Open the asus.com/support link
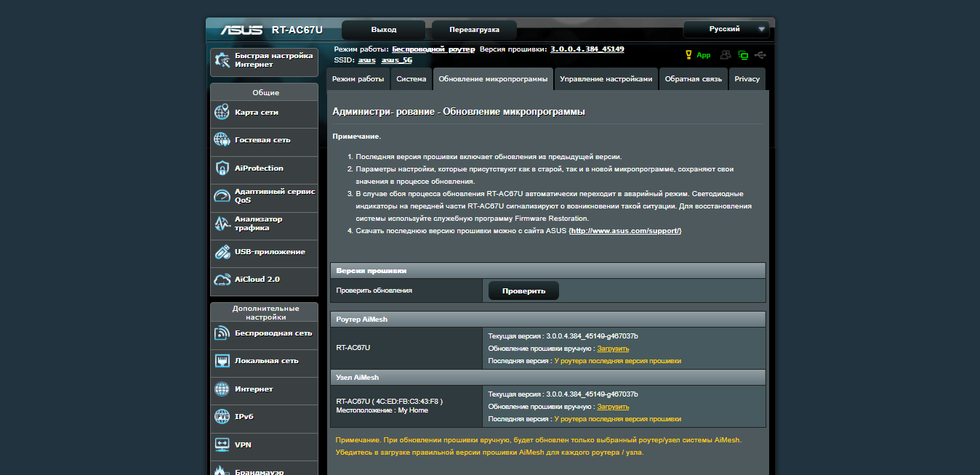This screenshot has width=980, height=475. (625, 231)
